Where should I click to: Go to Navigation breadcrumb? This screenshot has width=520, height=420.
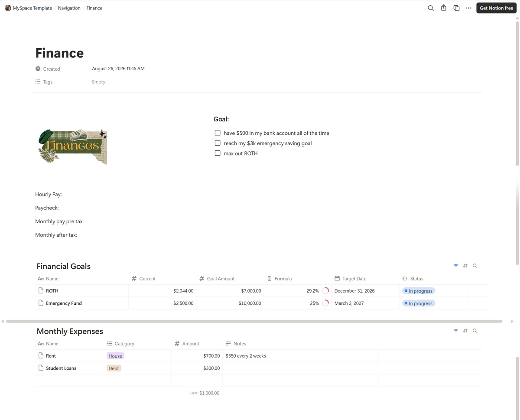coord(69,8)
